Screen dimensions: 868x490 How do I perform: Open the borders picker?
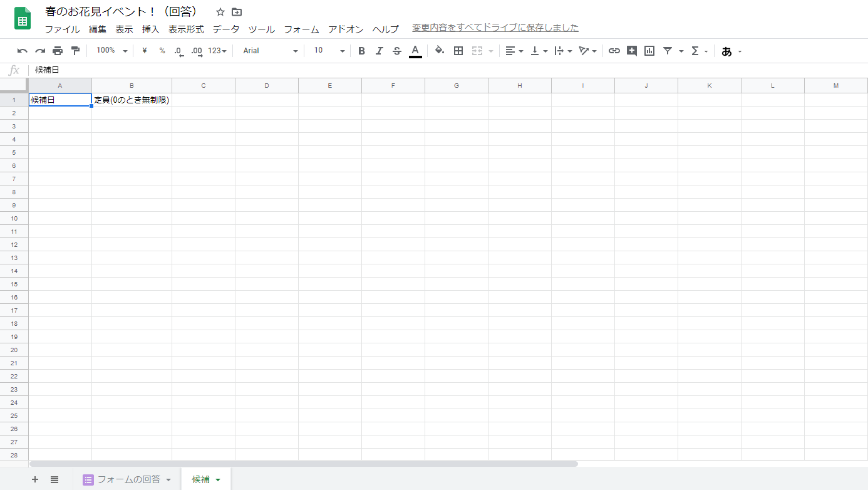click(458, 51)
